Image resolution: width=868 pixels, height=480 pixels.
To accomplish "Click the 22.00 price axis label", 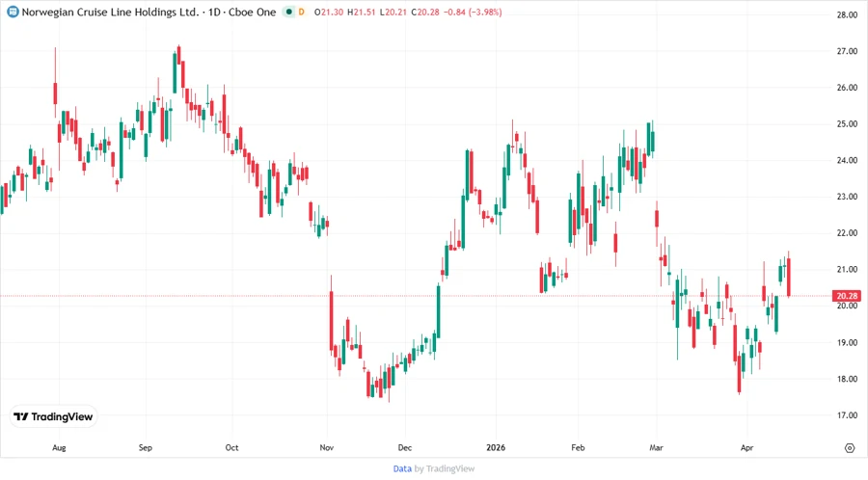I will pyautogui.click(x=847, y=233).
